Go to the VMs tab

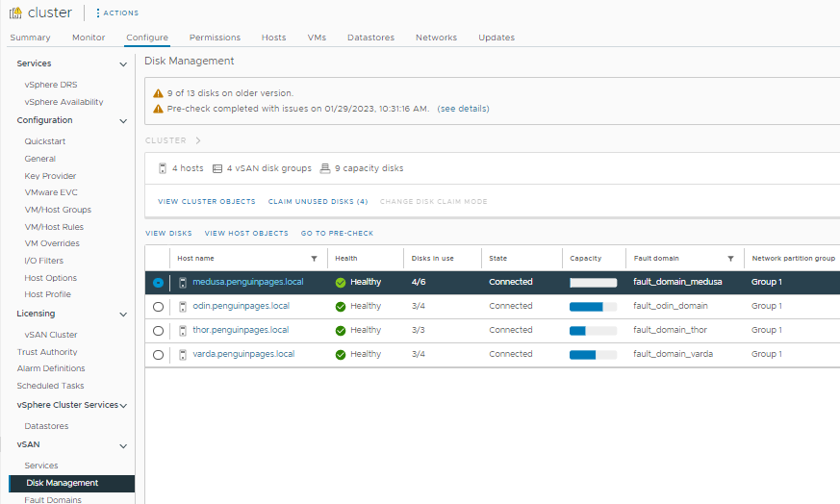[317, 38]
